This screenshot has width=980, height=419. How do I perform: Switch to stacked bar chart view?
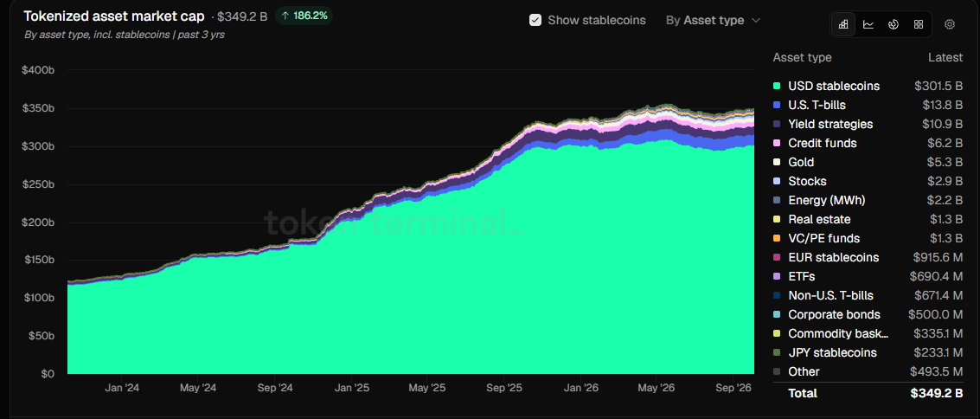(843, 24)
